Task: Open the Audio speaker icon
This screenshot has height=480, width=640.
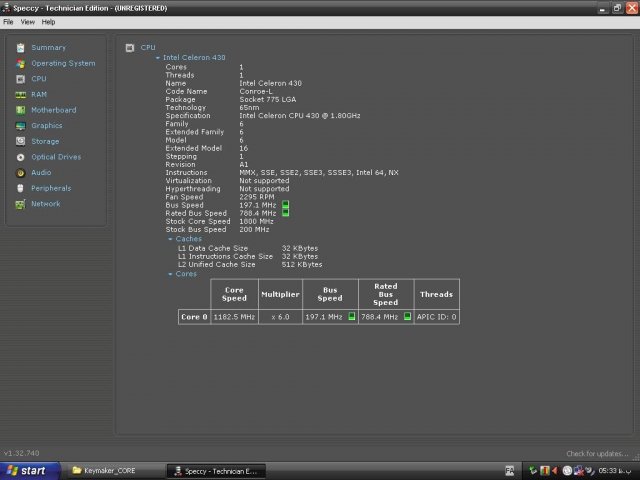Action: tap(20, 172)
